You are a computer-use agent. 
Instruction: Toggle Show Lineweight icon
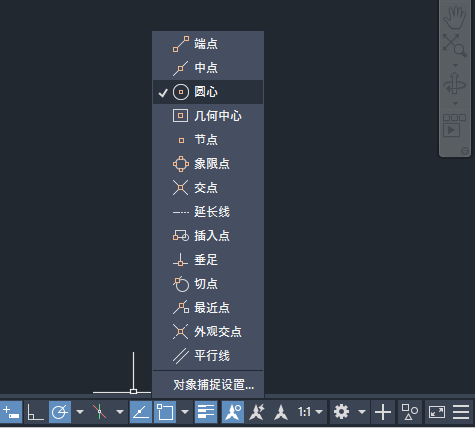coord(206,412)
